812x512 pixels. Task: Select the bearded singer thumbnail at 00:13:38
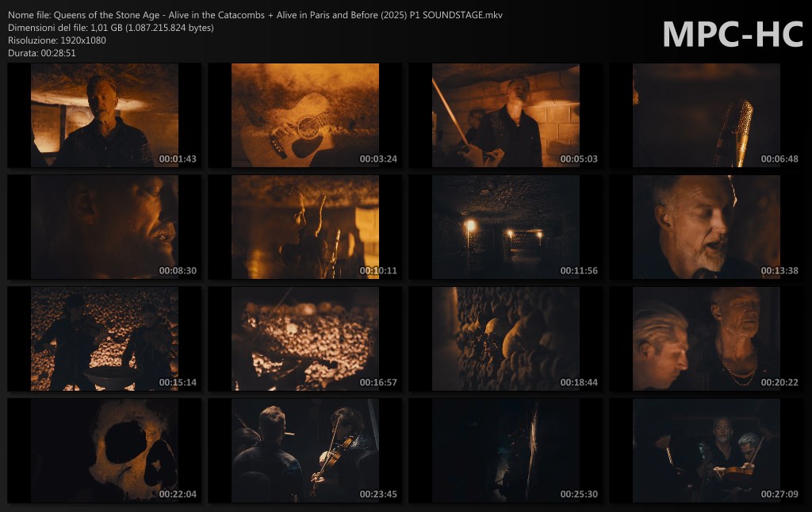[706, 227]
